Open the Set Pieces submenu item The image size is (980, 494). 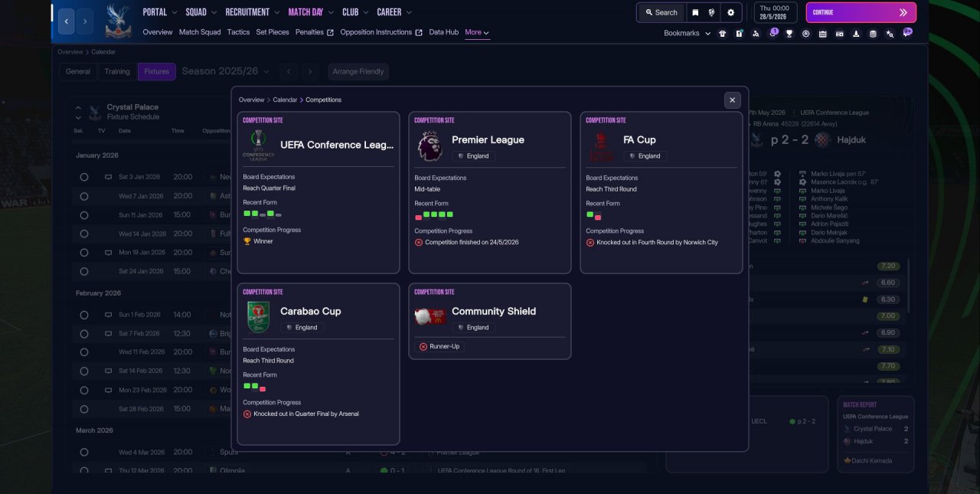tap(273, 32)
